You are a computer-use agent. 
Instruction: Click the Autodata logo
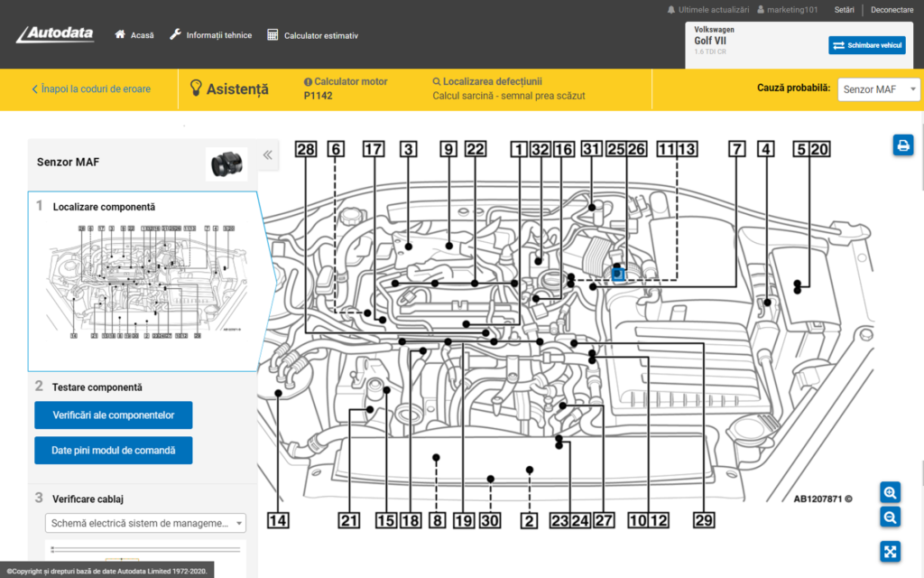tap(55, 34)
